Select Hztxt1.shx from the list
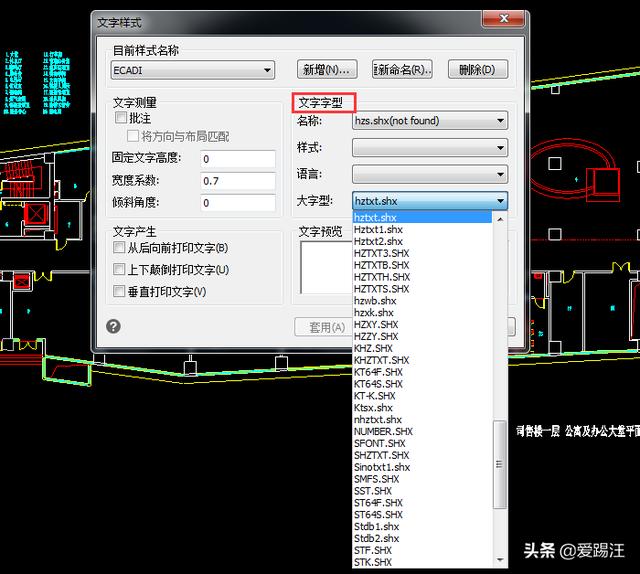The height and width of the screenshot is (574, 640). (x=422, y=229)
